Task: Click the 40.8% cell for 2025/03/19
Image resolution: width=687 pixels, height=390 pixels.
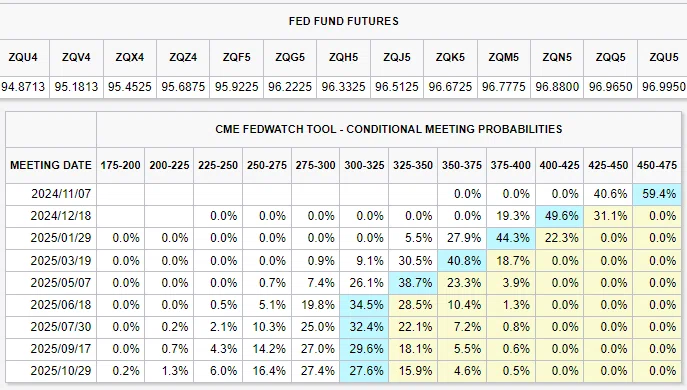Action: [464, 261]
